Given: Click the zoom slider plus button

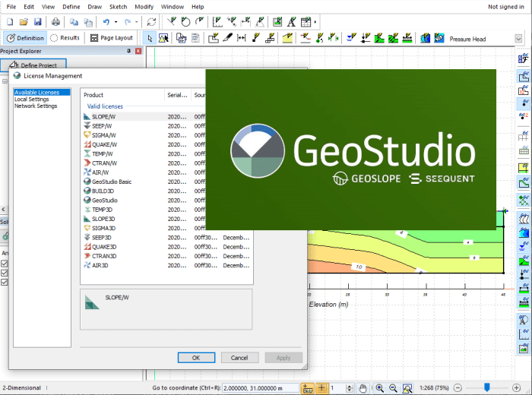Looking at the screenshot, I should (516, 387).
